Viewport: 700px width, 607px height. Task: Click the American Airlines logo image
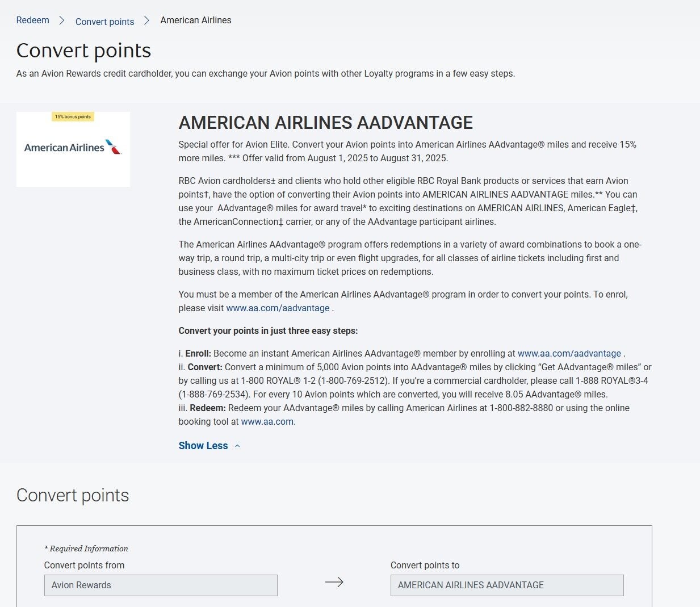tap(73, 148)
